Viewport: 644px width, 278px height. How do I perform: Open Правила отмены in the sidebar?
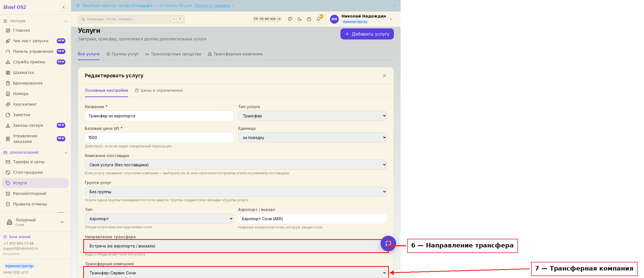[35, 204]
